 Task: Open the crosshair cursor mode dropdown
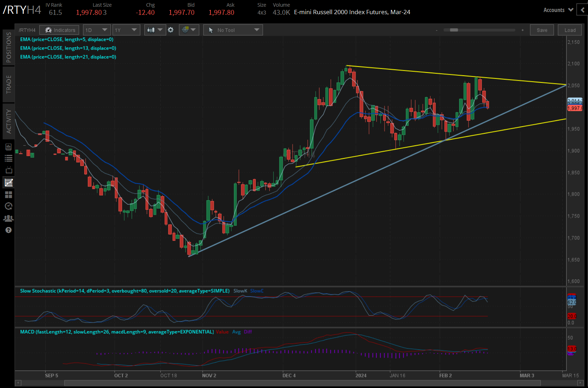189,30
